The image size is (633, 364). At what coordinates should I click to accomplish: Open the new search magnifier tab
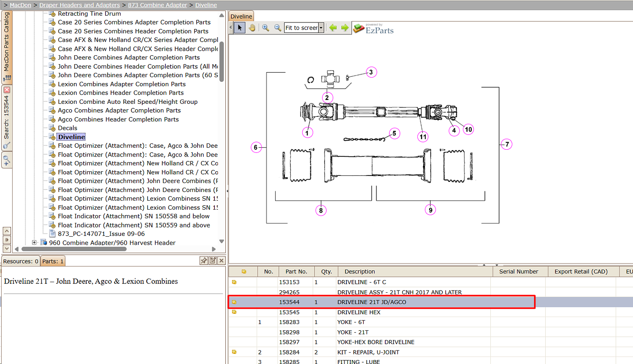(x=7, y=160)
